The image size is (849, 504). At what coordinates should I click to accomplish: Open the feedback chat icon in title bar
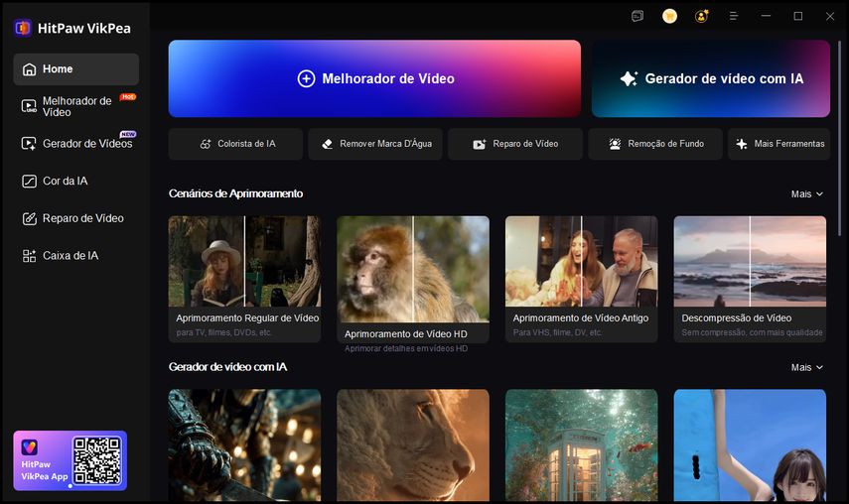(637, 16)
